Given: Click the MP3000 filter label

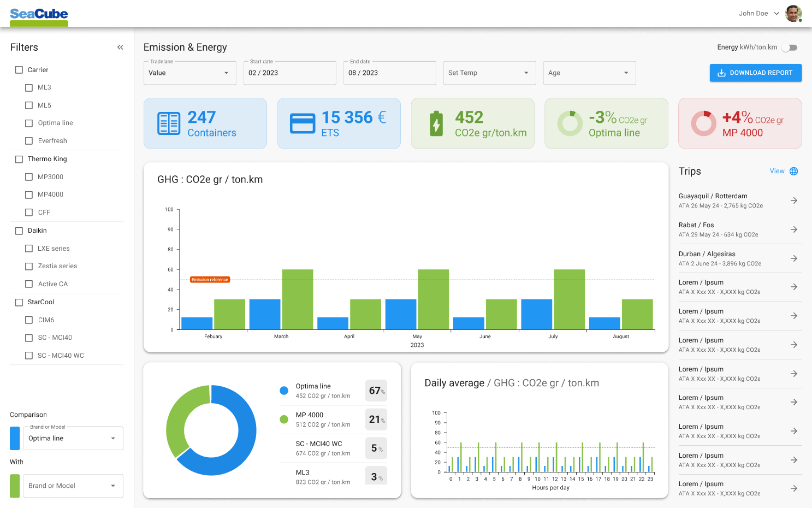Looking at the screenshot, I should tap(50, 177).
